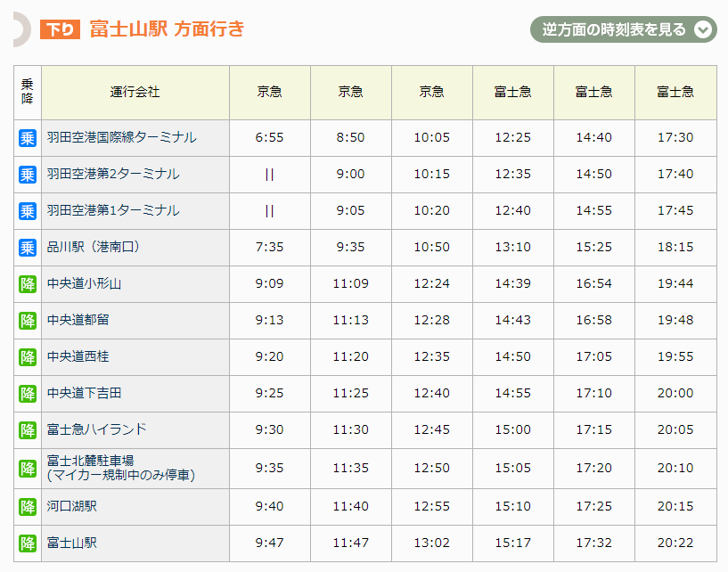Click the 9:40 time at 河口湖駅
This screenshot has width=728, height=572.
click(x=269, y=506)
